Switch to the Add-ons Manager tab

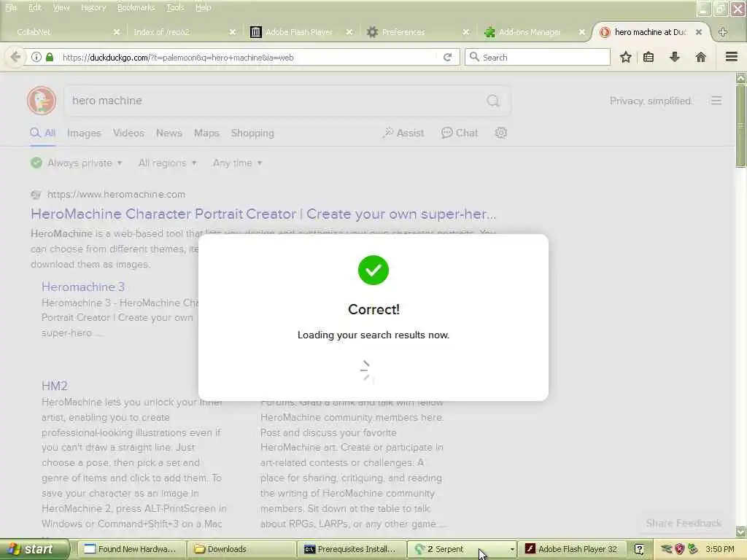[x=533, y=32]
